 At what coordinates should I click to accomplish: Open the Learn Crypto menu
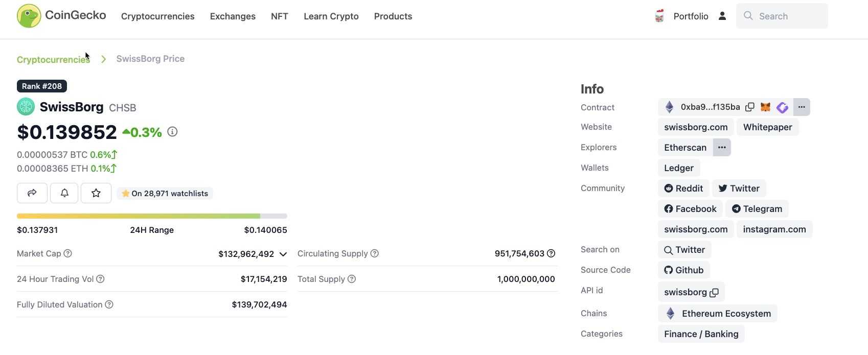(x=331, y=16)
